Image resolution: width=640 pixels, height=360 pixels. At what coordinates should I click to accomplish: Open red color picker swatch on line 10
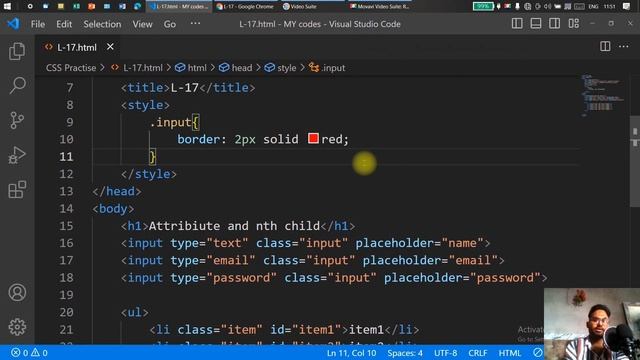point(313,139)
